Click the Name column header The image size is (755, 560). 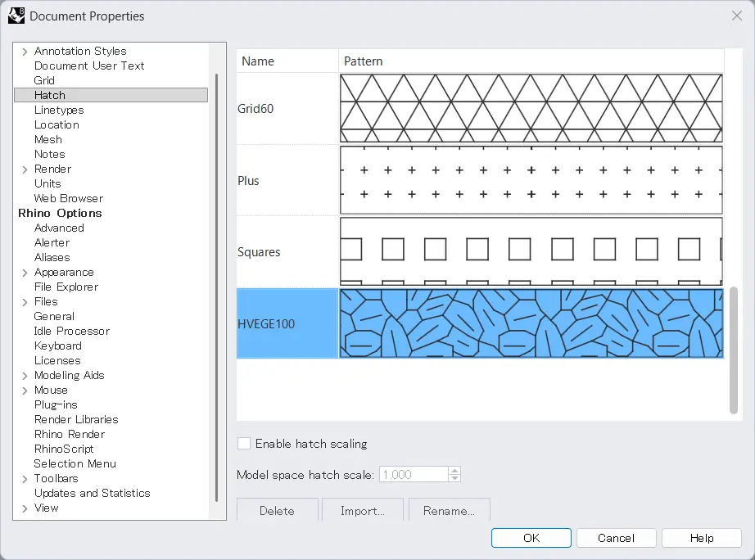click(287, 61)
